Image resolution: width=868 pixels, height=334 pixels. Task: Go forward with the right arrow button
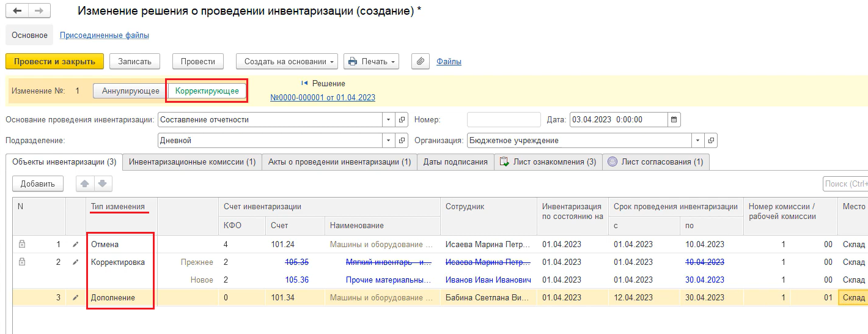[x=39, y=12]
